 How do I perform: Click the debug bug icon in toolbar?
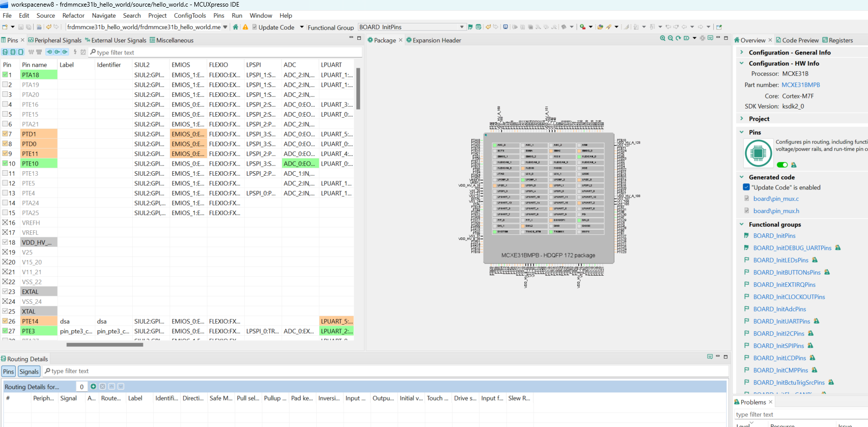pyautogui.click(x=583, y=27)
